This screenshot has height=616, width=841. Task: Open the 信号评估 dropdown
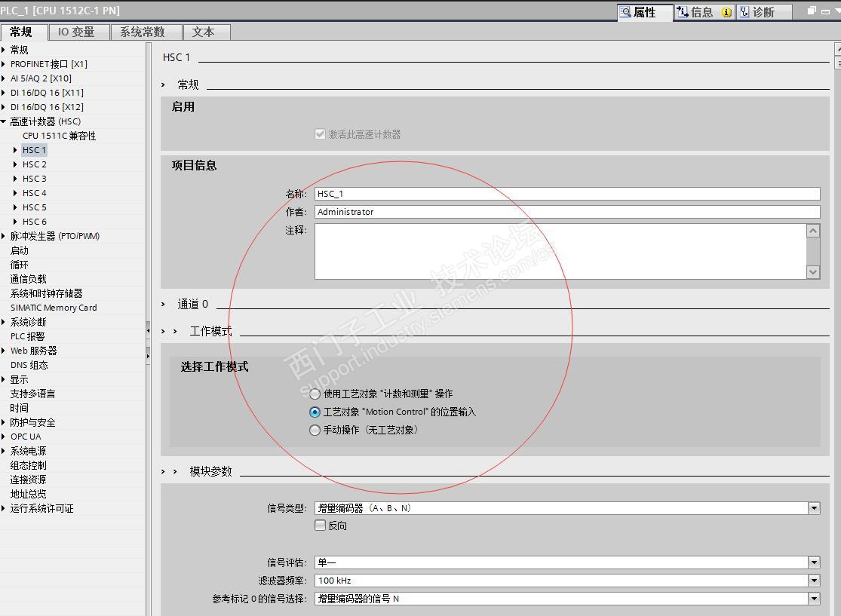[814, 562]
